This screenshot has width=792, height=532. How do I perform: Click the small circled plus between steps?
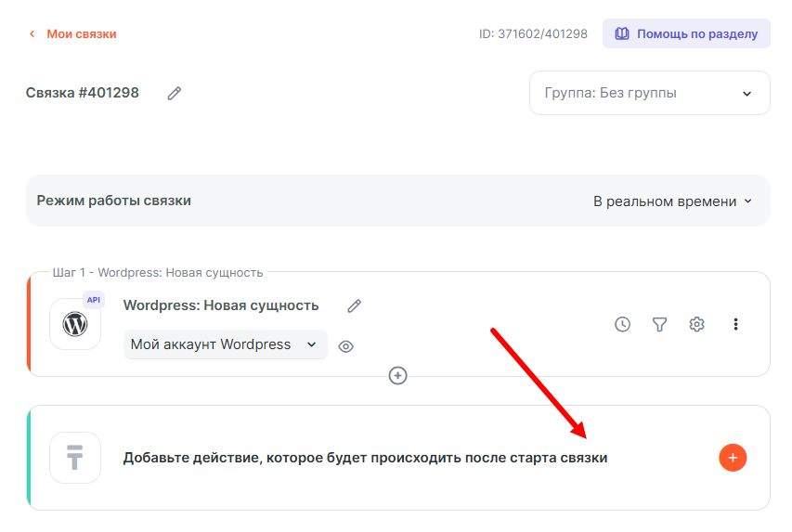coord(397,375)
